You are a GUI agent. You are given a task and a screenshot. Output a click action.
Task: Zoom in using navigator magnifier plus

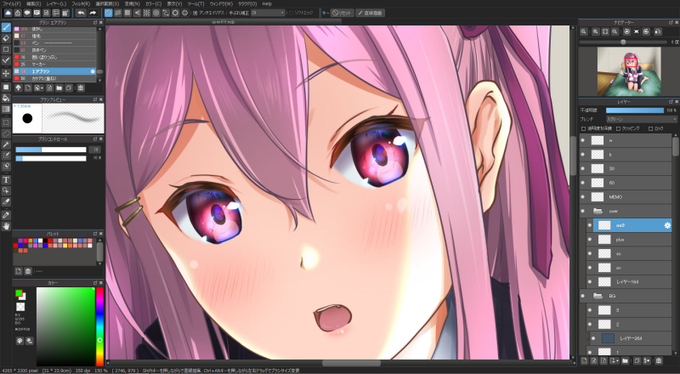click(x=596, y=32)
